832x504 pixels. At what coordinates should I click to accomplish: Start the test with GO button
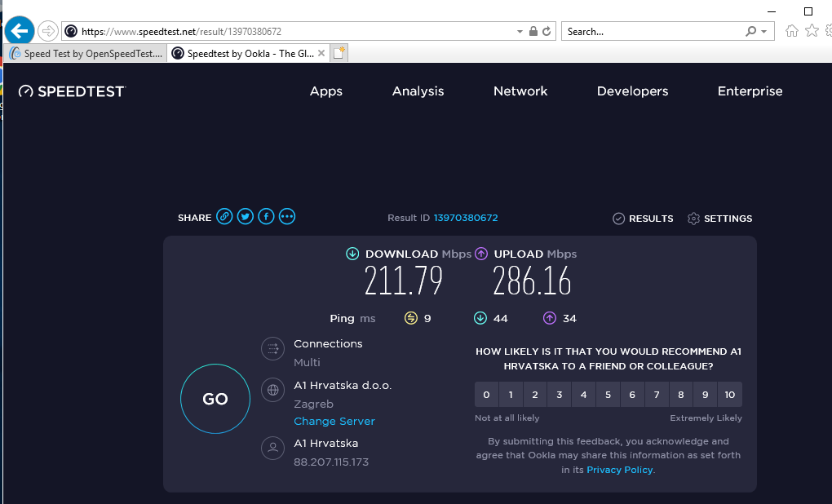click(x=215, y=399)
